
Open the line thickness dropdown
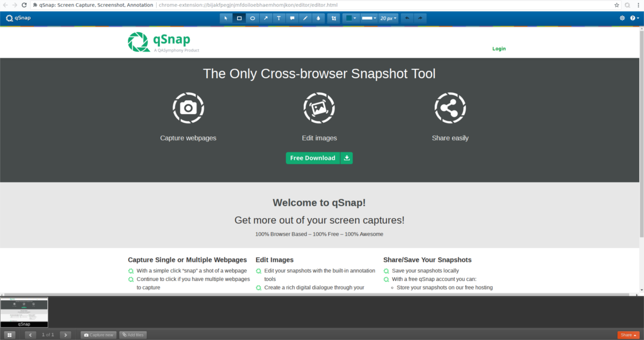tap(368, 18)
